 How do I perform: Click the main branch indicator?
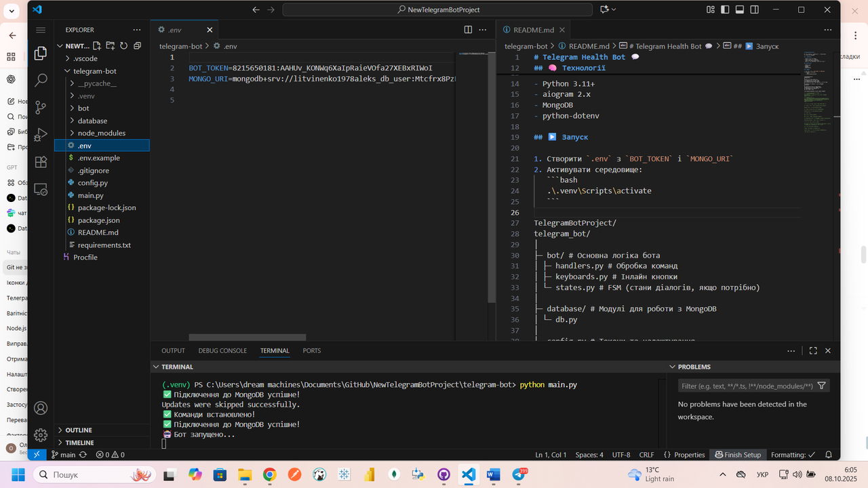(63, 455)
